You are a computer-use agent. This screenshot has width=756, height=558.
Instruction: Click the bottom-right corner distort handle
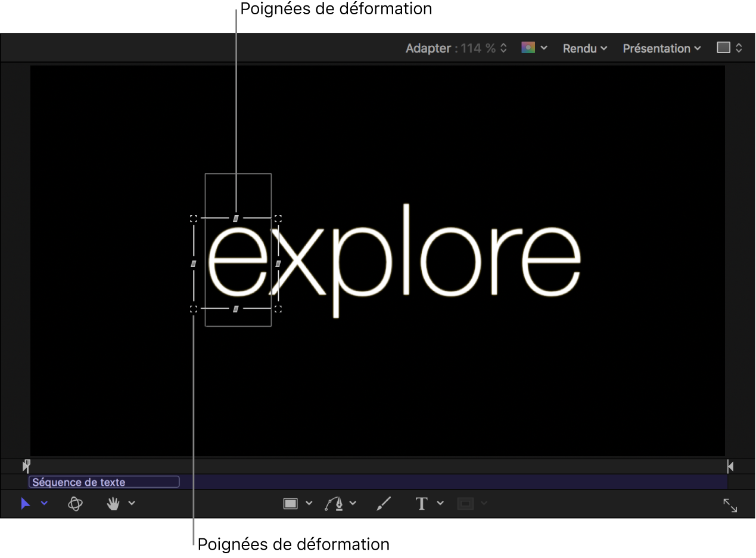pos(278,308)
